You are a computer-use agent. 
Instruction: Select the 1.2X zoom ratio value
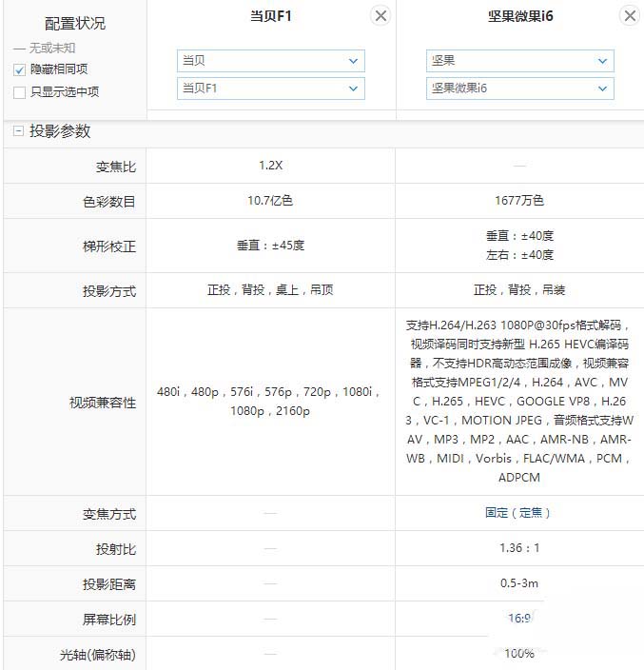pyautogui.click(x=270, y=166)
